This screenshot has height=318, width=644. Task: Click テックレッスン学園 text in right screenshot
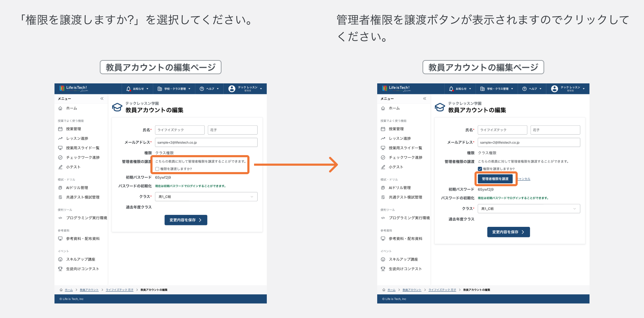[x=465, y=103]
